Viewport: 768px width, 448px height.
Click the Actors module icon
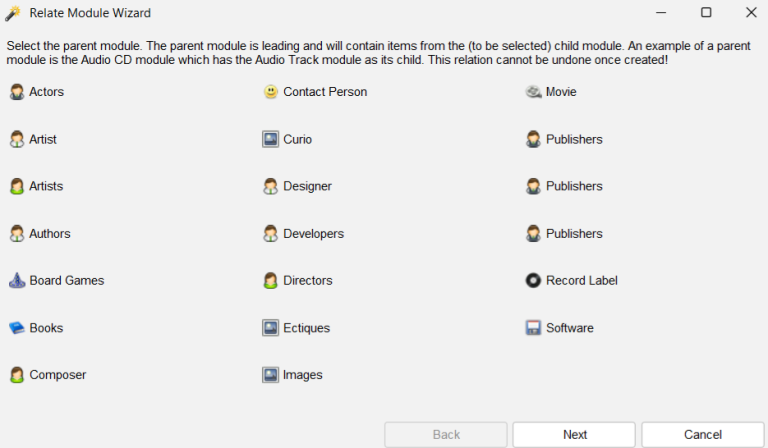tap(17, 92)
